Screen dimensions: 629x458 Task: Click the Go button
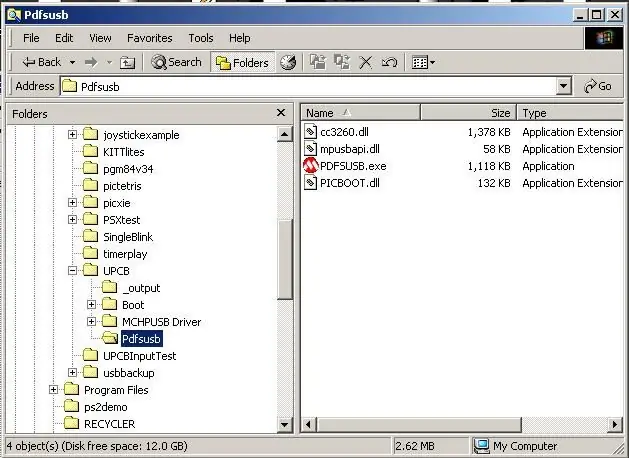pos(598,86)
